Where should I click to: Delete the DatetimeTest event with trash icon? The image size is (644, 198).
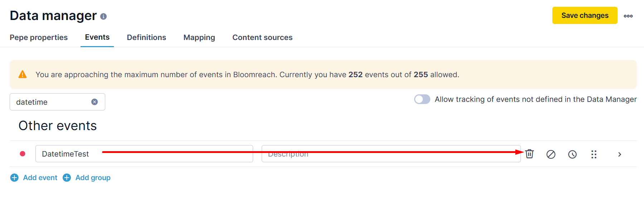529,154
